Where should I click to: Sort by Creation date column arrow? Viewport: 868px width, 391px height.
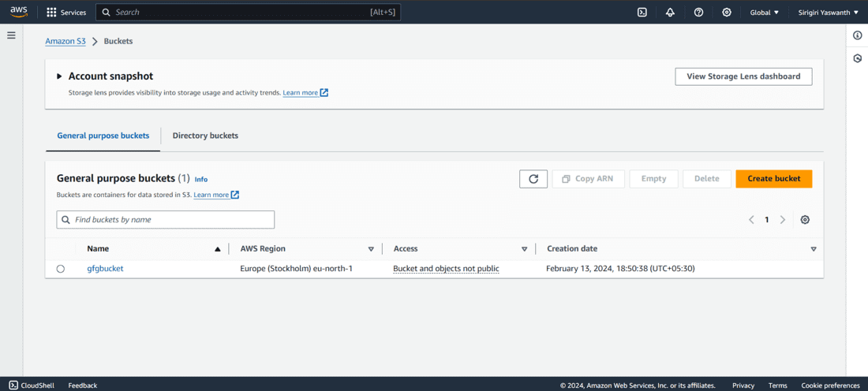[x=814, y=249]
